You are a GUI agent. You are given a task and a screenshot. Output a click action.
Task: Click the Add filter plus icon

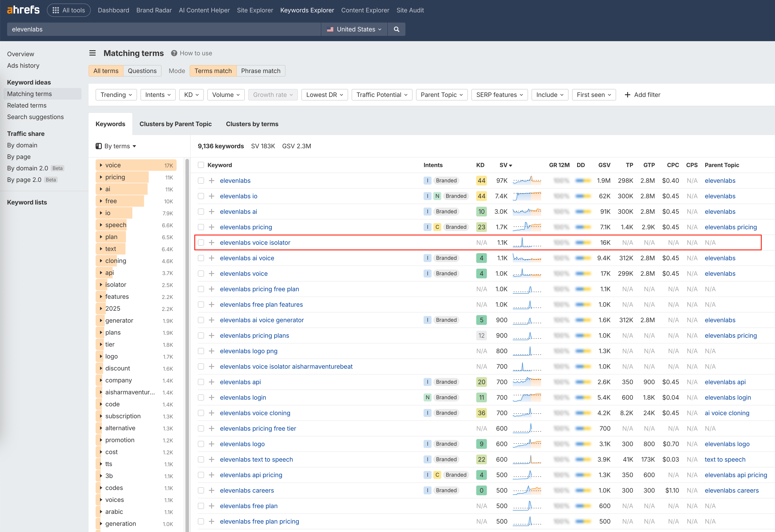(x=627, y=95)
